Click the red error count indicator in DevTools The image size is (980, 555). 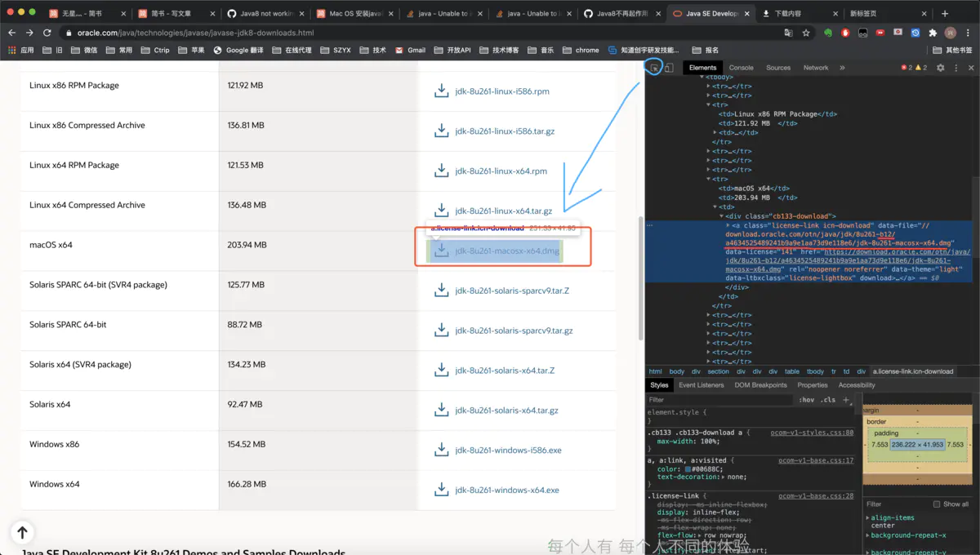pos(906,68)
